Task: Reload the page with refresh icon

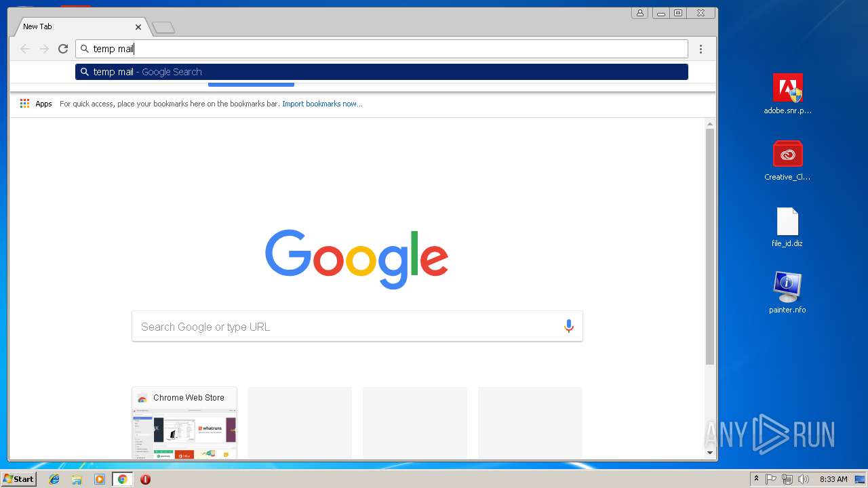Action: (63, 49)
